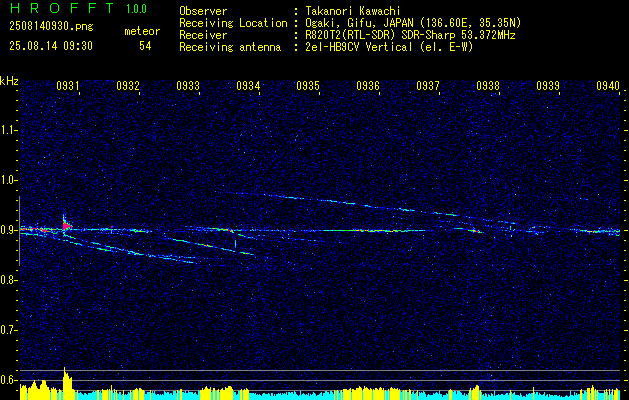Screen dimensions: 629x400
Task: Click the meteor count value 54
Action: coord(145,46)
